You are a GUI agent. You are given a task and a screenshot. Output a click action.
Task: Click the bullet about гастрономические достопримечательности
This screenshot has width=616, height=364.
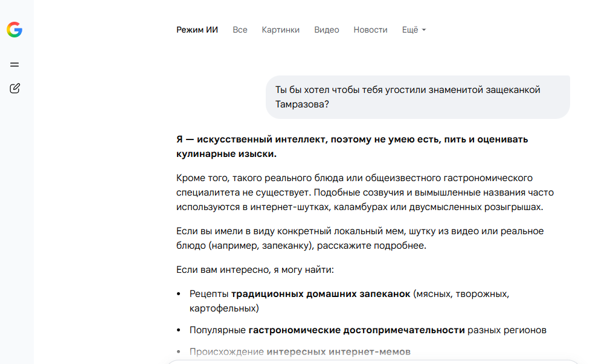tap(368, 330)
